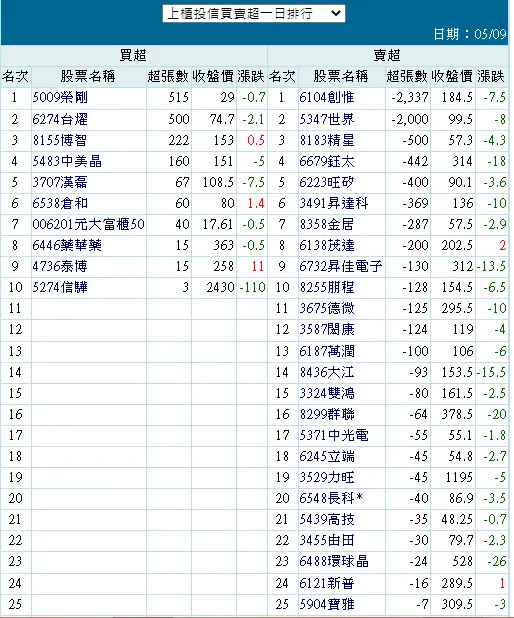Open stock link 3707漢磊
The image size is (514, 618).
(x=60, y=182)
